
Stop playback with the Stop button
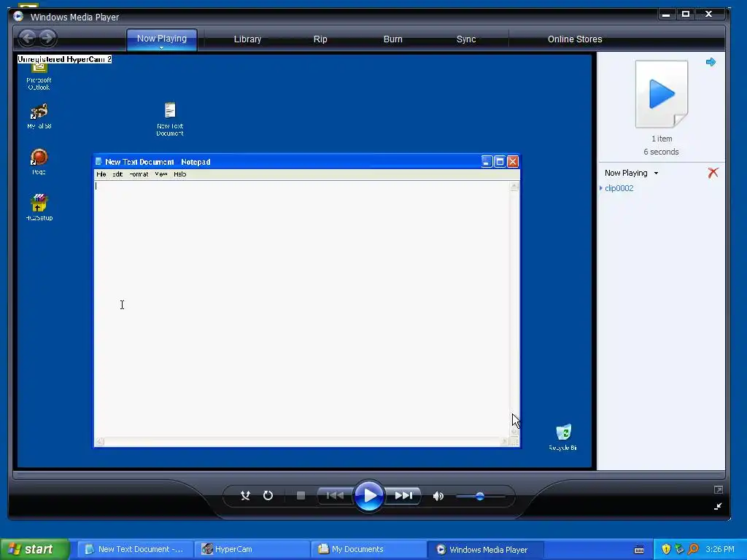coord(301,496)
